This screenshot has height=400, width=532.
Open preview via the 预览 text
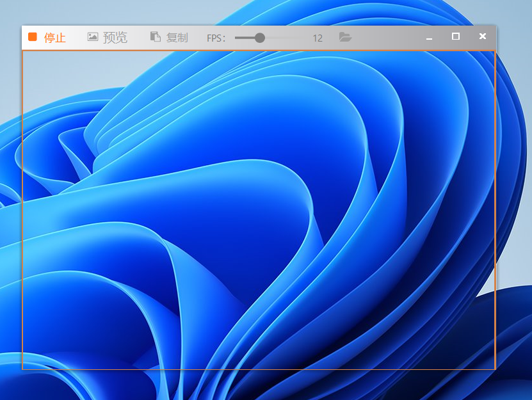click(x=115, y=38)
